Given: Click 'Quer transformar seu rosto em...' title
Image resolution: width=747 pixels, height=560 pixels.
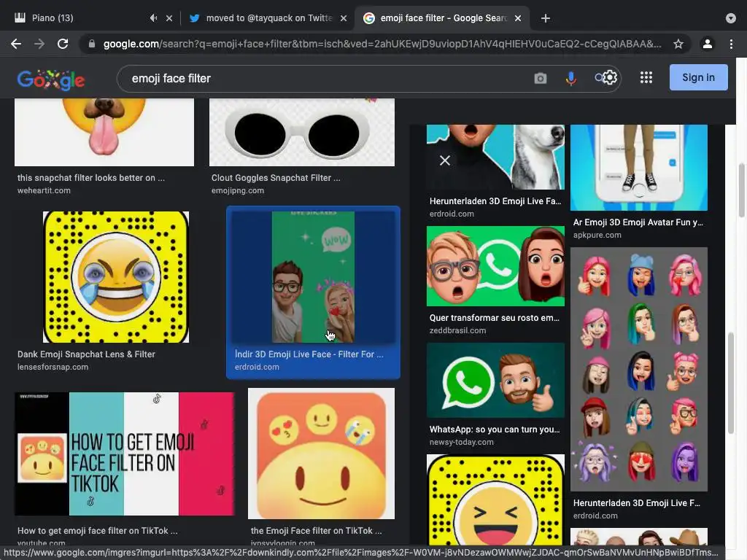Looking at the screenshot, I should [x=495, y=318].
